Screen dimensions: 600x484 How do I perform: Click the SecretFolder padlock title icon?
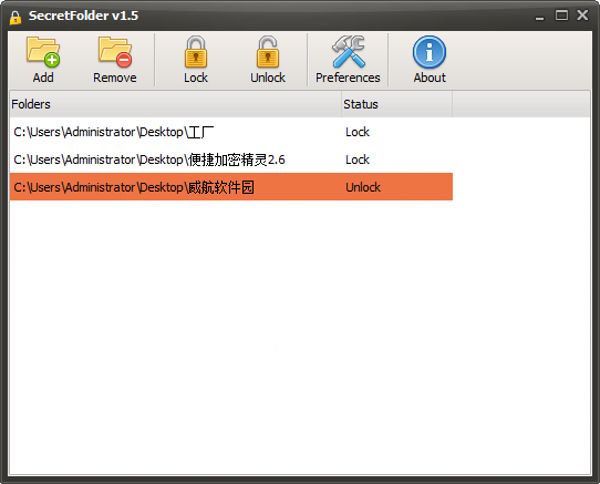coord(15,17)
